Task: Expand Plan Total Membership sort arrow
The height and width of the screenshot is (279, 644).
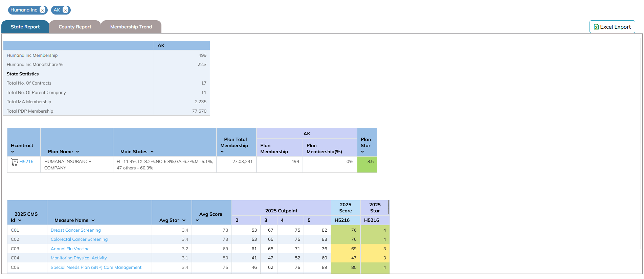Action: 222,152
